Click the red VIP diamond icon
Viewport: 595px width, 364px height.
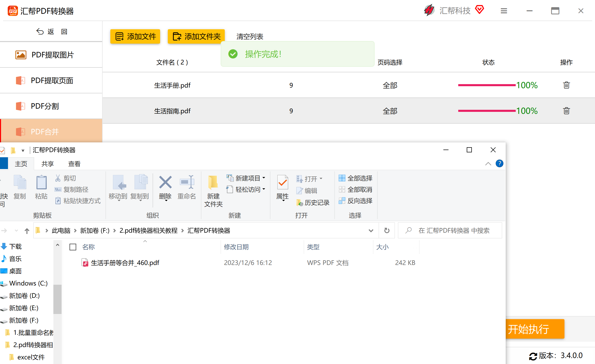[479, 10]
